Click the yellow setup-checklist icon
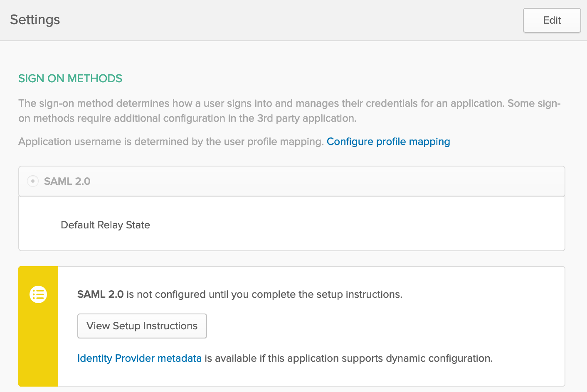This screenshot has width=587, height=392. coord(38,294)
